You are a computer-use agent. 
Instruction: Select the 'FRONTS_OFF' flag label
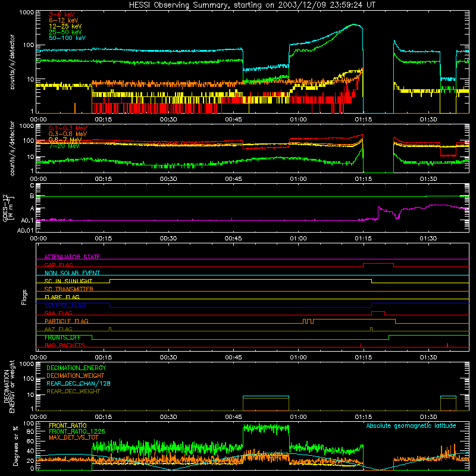(62, 337)
